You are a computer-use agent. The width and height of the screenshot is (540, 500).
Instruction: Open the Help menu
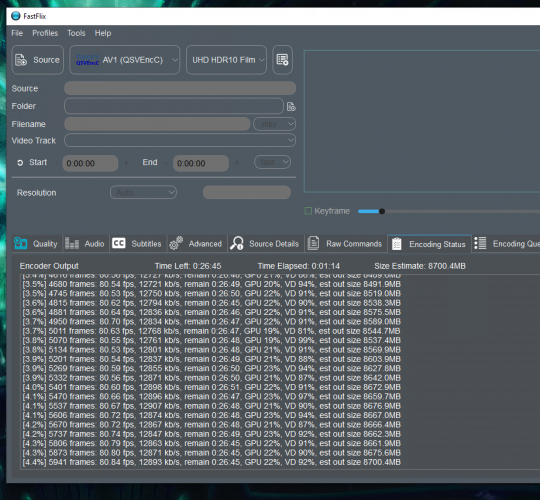[x=103, y=33]
